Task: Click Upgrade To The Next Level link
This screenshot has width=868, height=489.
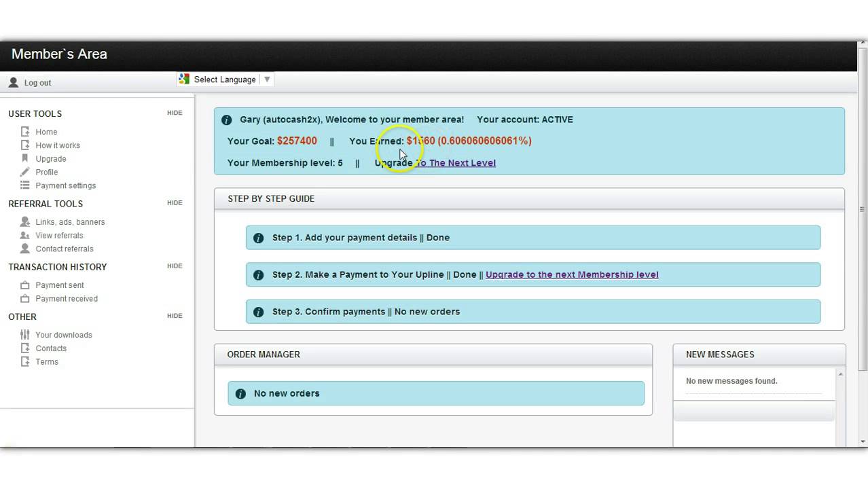Action: (x=435, y=163)
